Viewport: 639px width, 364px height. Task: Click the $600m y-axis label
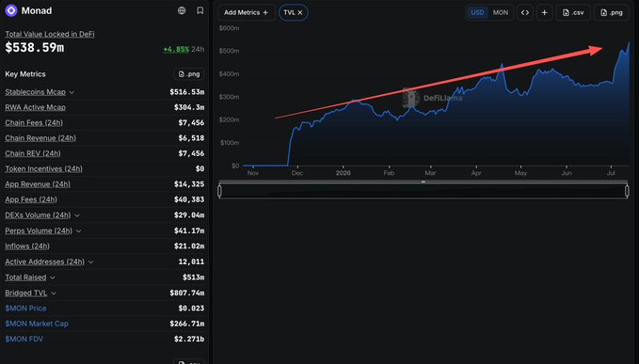tap(229, 28)
